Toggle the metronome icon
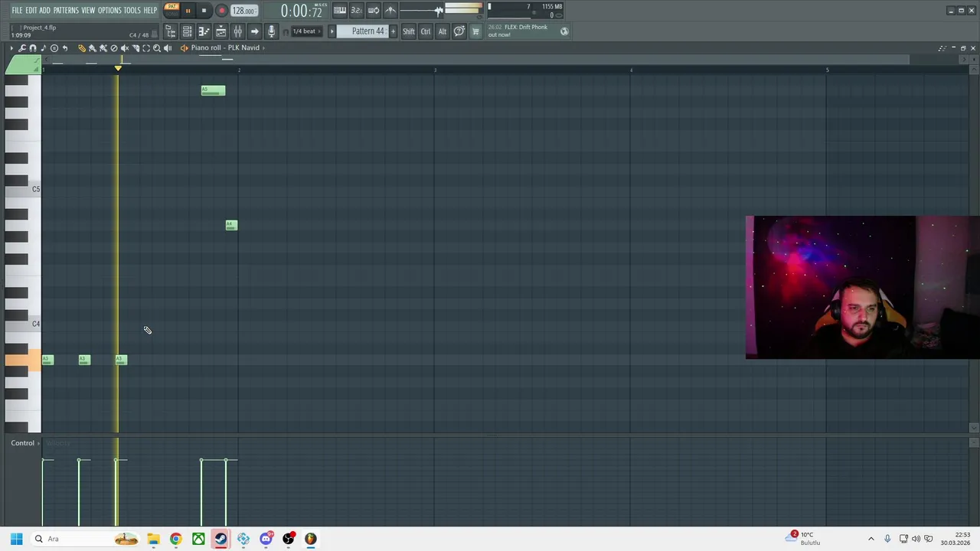 [x=390, y=10]
